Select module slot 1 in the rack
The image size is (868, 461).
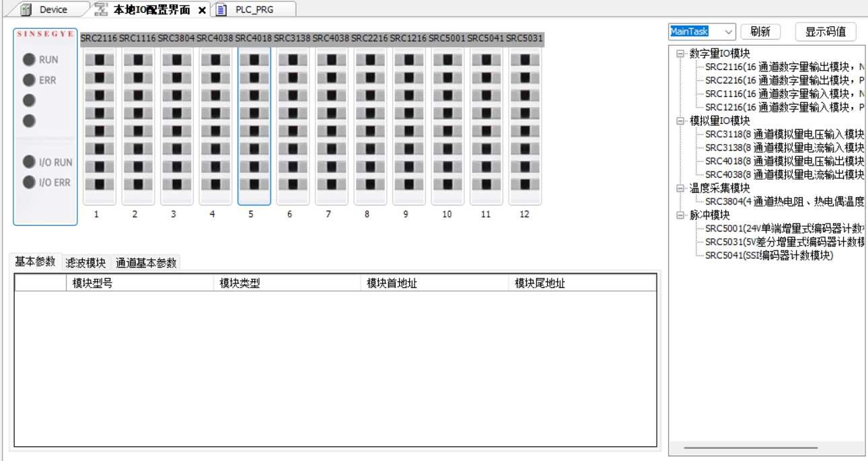click(100, 126)
